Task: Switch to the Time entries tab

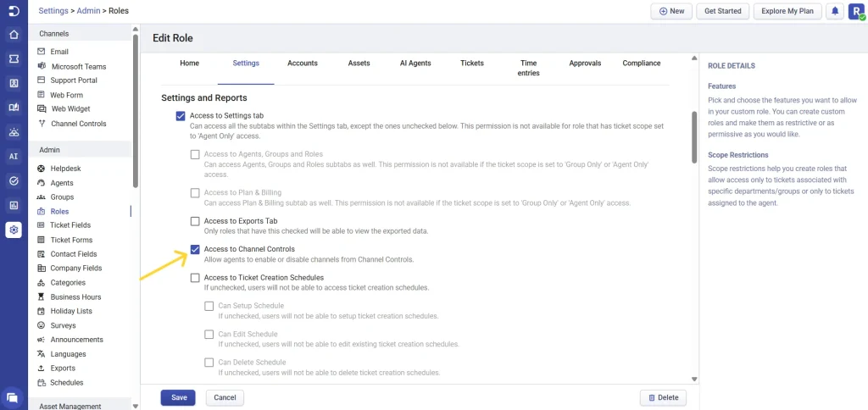Action: 528,68
